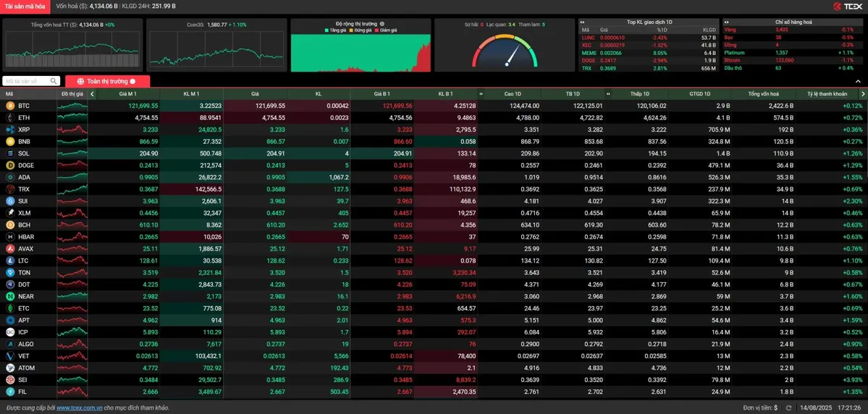The height and width of the screenshot is (414, 868).
Task: Toggle the column switch arrows before Cao 1D
Action: click(x=481, y=94)
